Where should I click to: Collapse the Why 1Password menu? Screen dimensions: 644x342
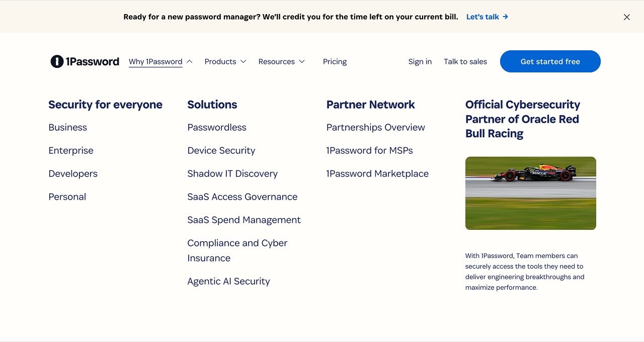tap(160, 61)
